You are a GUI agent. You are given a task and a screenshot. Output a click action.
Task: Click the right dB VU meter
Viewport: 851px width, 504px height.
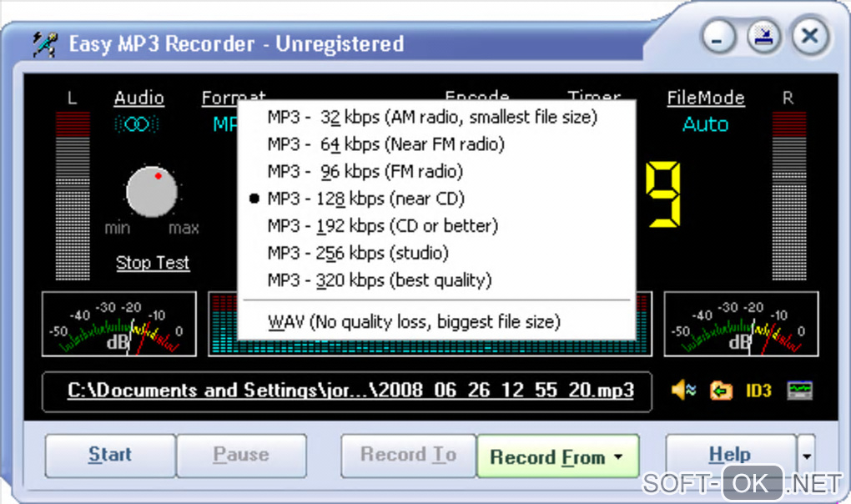coord(741,324)
